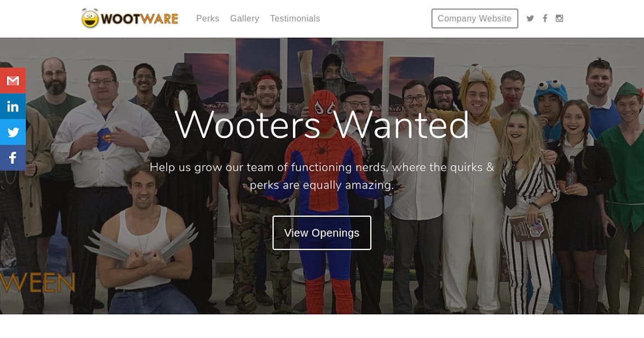This screenshot has height=338, width=644.
Task: Visit the Company Website button
Action: [x=474, y=19]
